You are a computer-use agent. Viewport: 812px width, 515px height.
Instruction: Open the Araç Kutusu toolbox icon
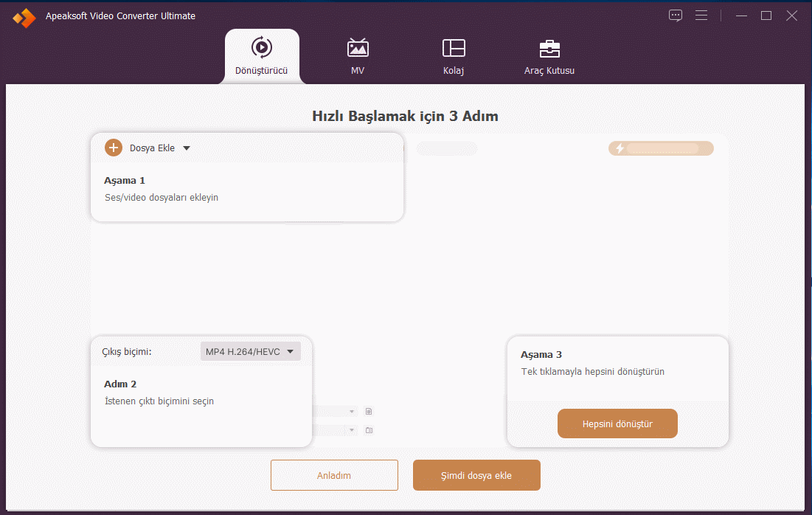pos(549,49)
